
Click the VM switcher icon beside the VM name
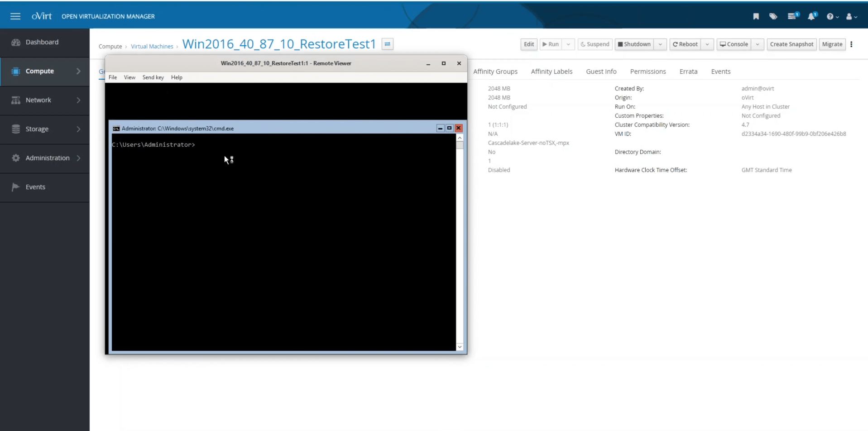pyautogui.click(x=388, y=44)
